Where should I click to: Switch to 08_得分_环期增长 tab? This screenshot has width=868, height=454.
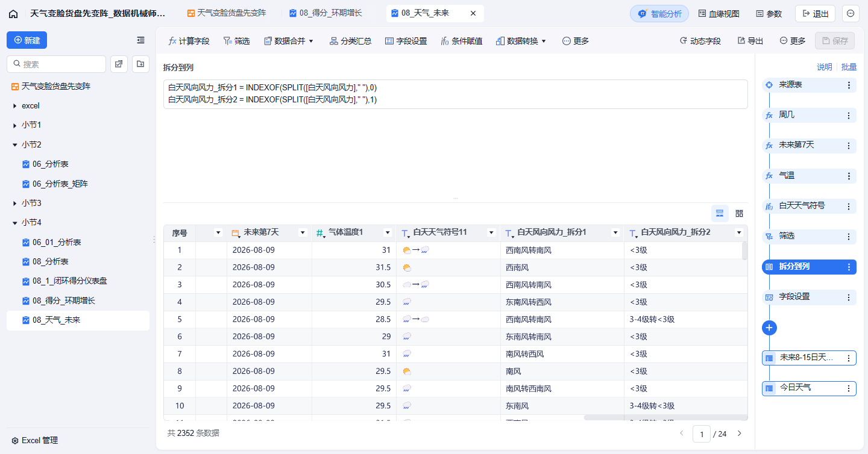coord(325,13)
